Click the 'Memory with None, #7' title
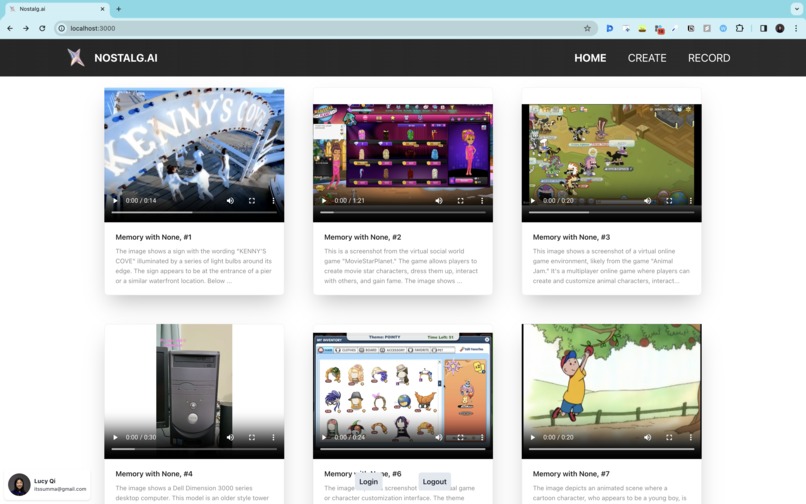806x504 pixels. coord(571,474)
